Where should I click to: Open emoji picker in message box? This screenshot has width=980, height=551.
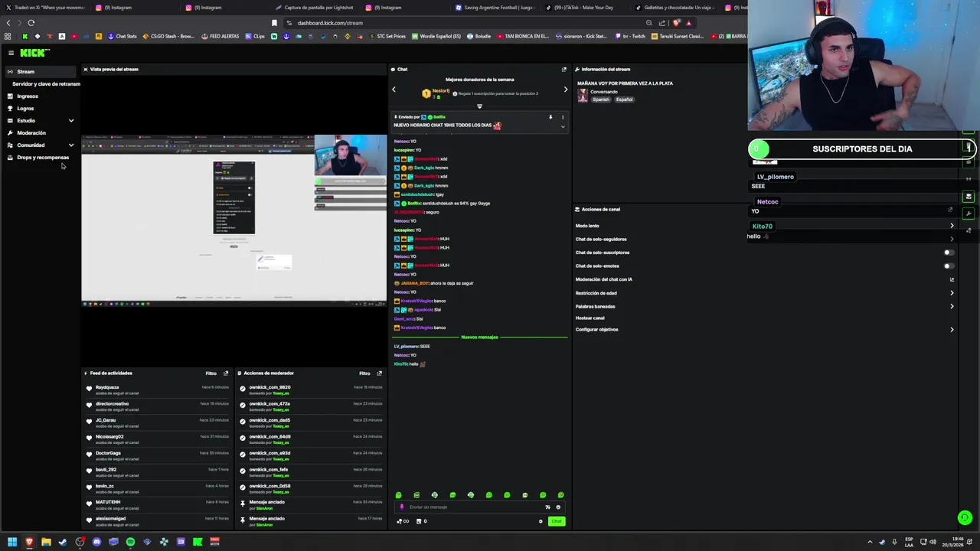[558, 507]
